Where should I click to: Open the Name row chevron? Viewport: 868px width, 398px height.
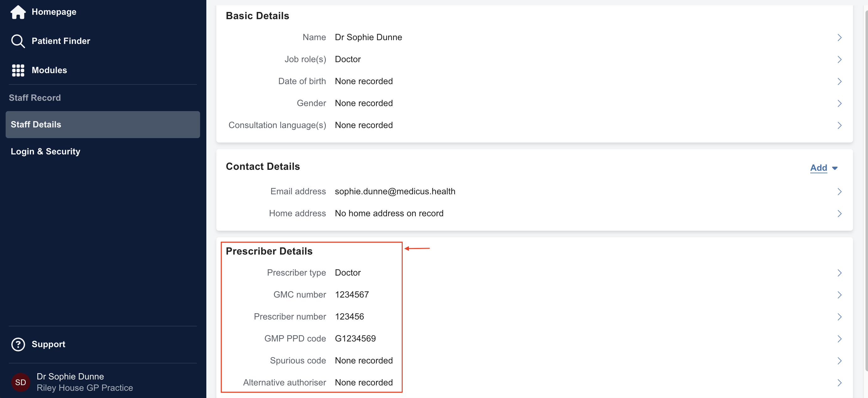pos(839,37)
